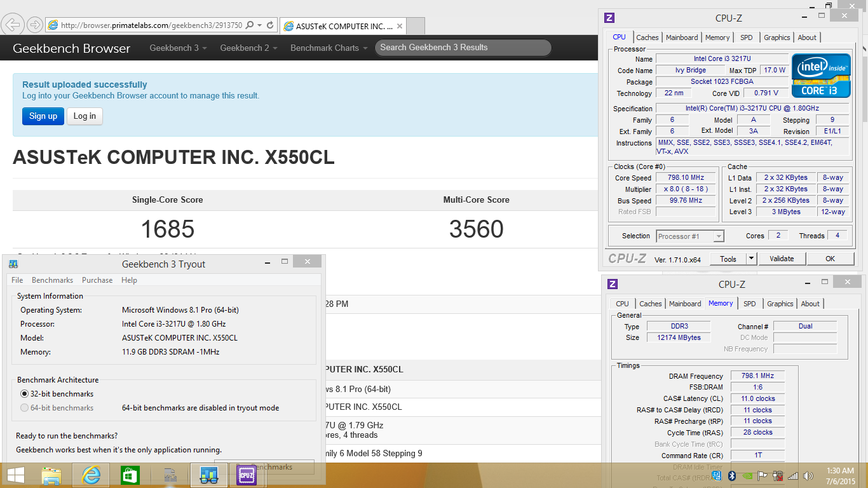Click the Multi-Core Score value 3560

point(477,229)
